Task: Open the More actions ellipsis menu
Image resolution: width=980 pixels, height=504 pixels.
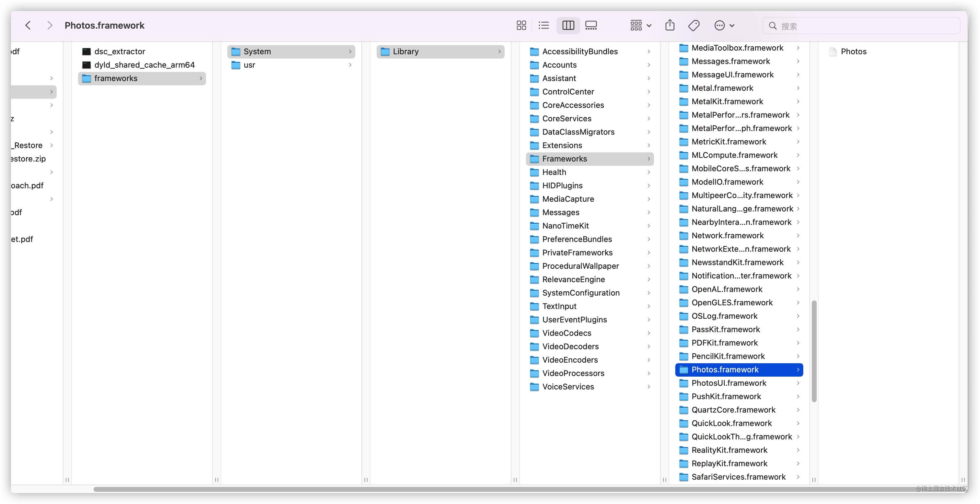Action: [724, 26]
